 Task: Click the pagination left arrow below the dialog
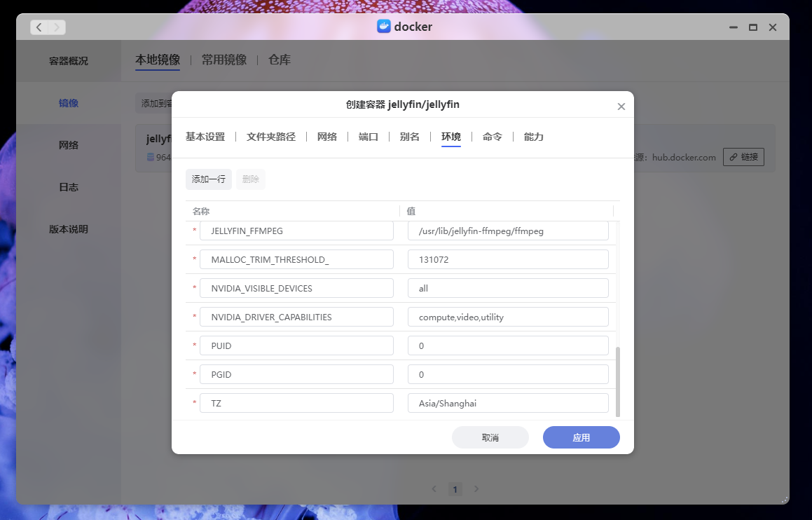[434, 489]
